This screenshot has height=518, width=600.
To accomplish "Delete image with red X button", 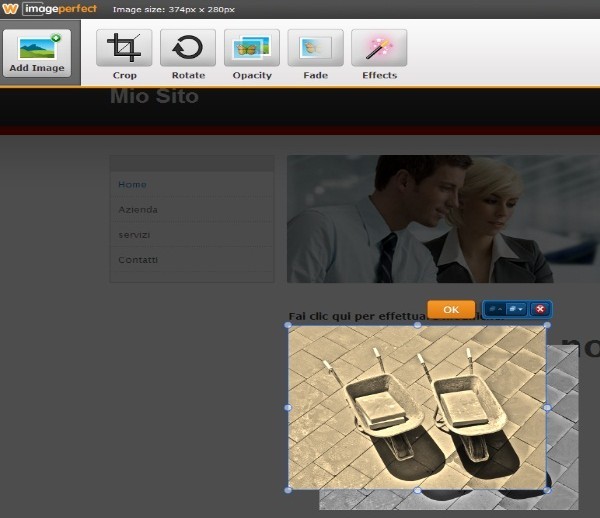I will (x=540, y=310).
